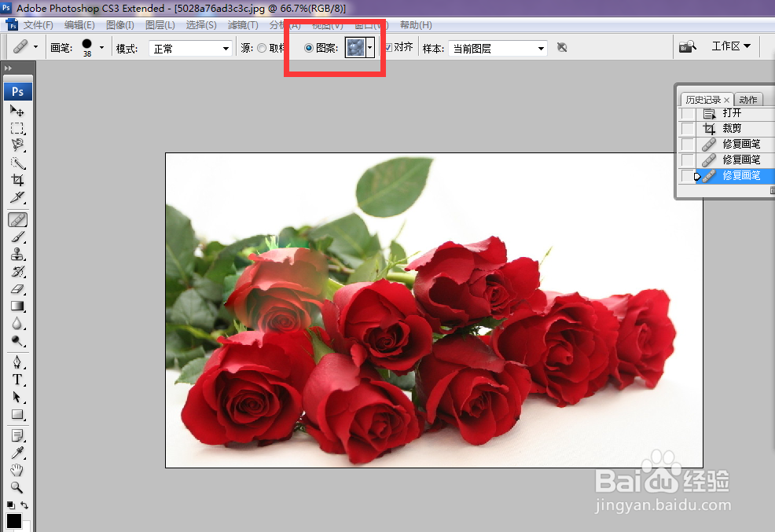
Task: Click the foreground color swatch
Action: (13, 520)
